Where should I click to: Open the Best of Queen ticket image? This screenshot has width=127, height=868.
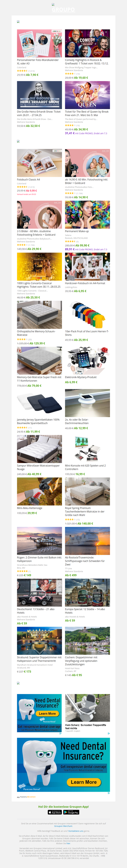coord(87,95)
